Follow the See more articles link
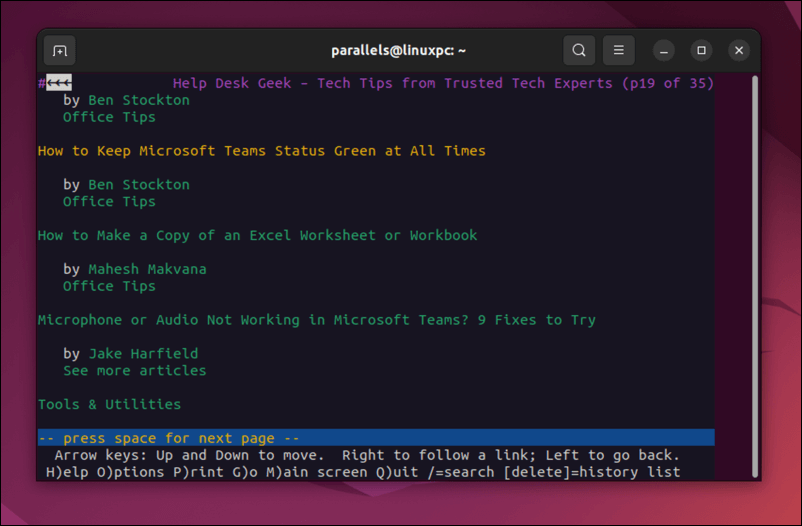 (x=134, y=370)
